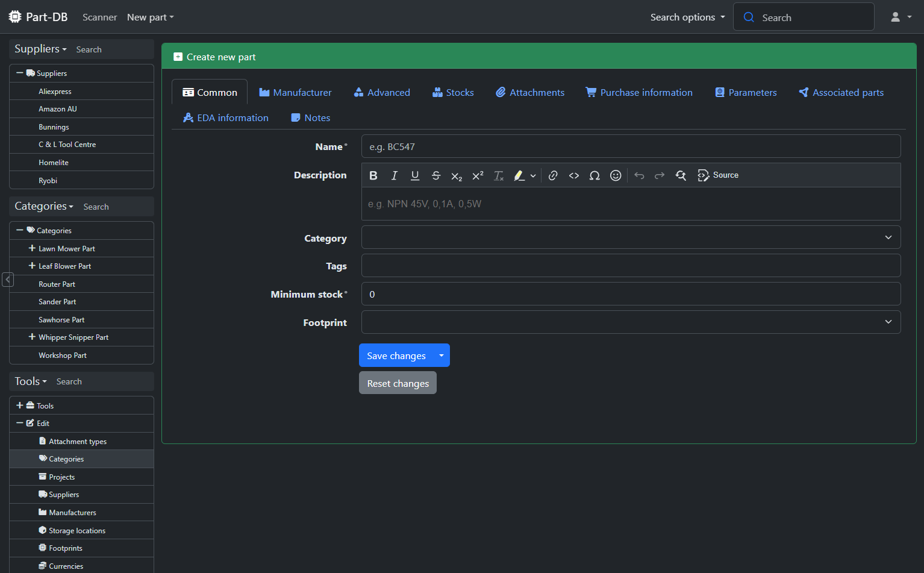Collapse the sidebar with the arrow handle

pos(8,279)
